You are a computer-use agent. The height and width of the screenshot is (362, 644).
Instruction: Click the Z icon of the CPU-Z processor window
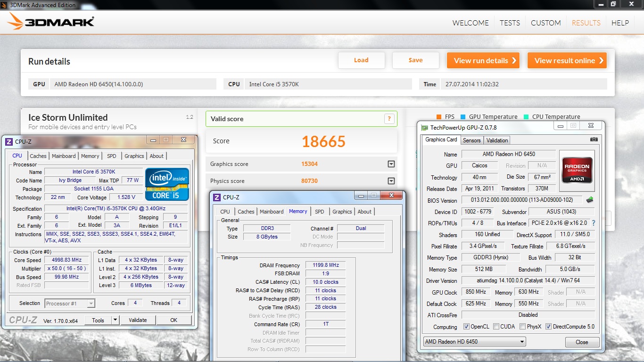pos(9,141)
